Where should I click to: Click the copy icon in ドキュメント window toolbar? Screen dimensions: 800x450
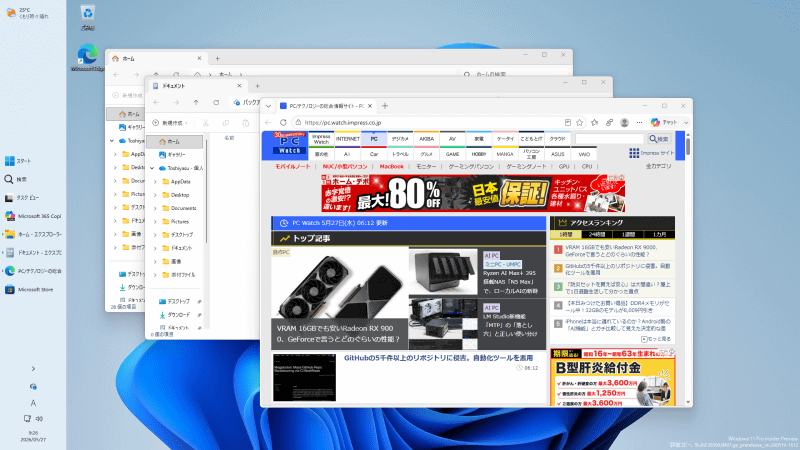[226, 123]
